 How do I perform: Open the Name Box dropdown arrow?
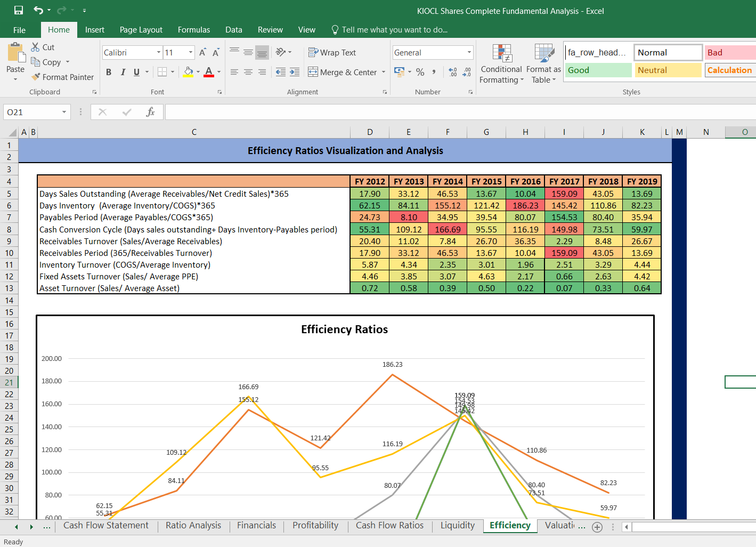click(x=64, y=112)
